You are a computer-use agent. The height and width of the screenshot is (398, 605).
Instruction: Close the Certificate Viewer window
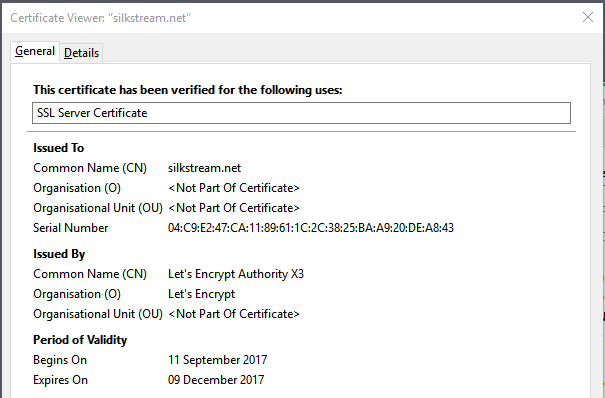click(x=588, y=17)
